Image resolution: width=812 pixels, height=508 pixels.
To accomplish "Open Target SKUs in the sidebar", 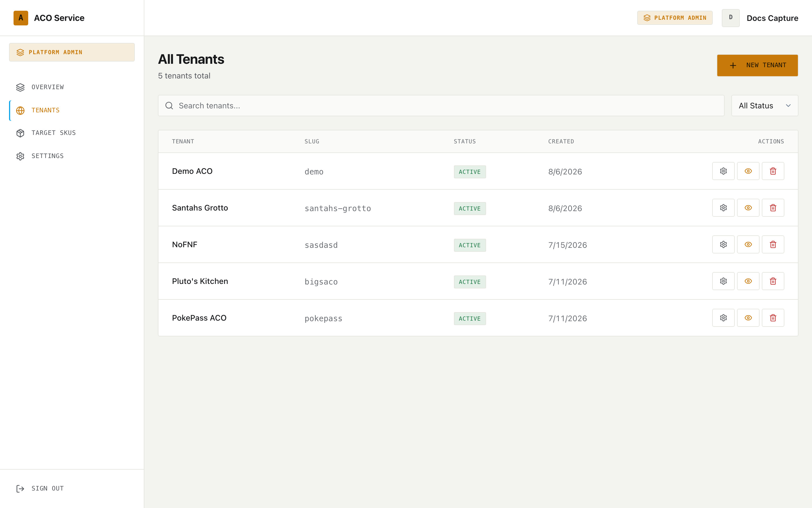I will pyautogui.click(x=72, y=133).
